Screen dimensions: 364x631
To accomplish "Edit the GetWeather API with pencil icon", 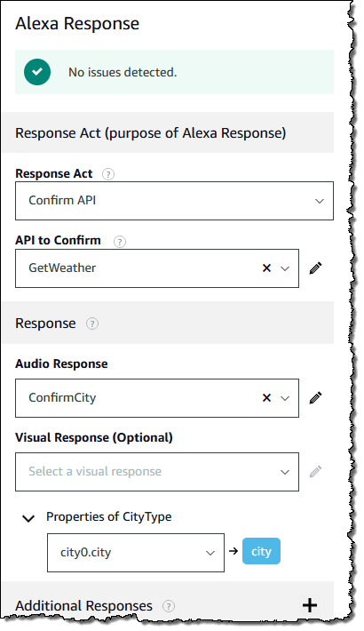I will (316, 268).
